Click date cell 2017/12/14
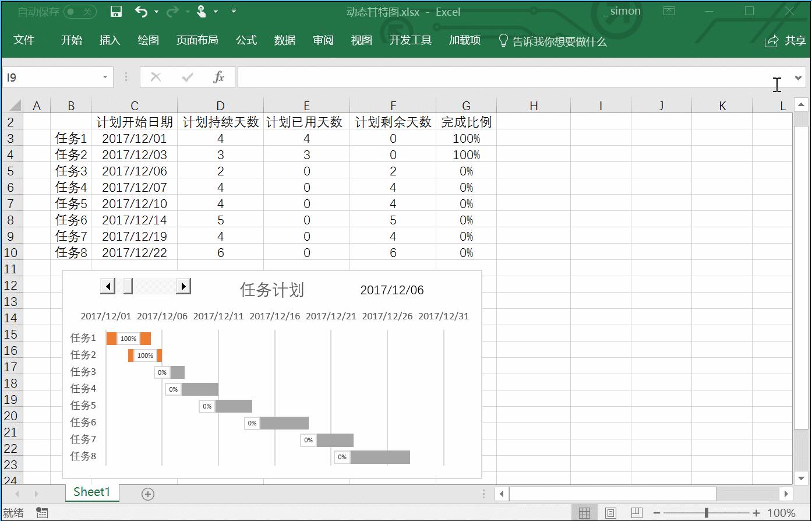The width and height of the screenshot is (812, 521). coord(134,220)
